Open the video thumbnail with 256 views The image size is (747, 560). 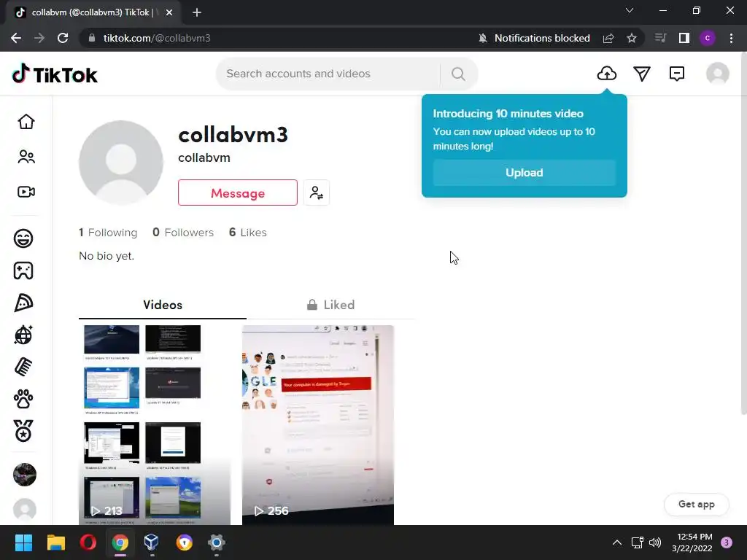[318, 425]
